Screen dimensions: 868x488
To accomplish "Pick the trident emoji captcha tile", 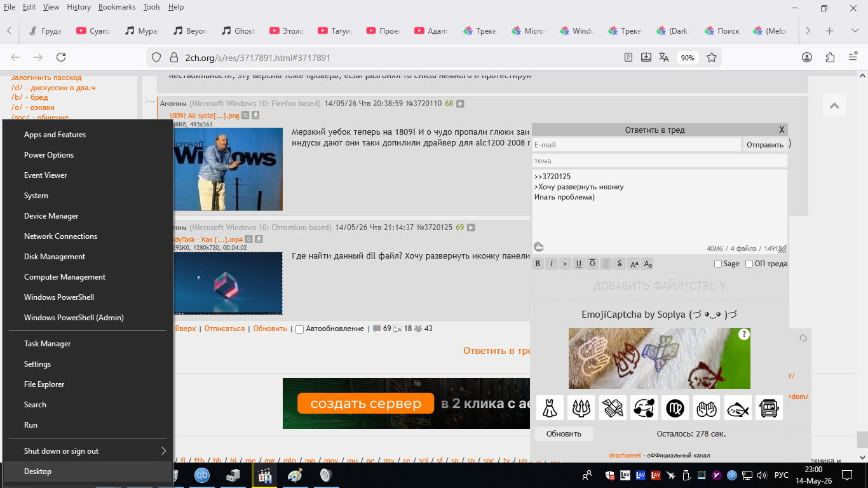I will coord(581,408).
